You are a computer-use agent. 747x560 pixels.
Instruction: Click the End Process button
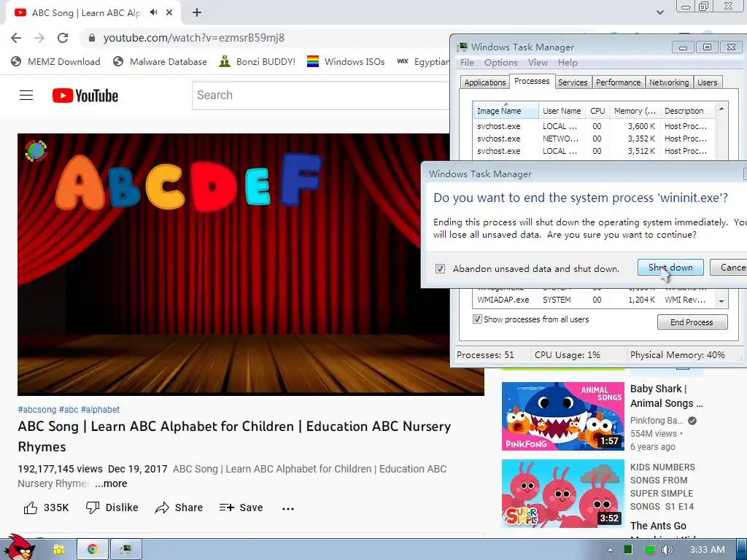pyautogui.click(x=692, y=322)
